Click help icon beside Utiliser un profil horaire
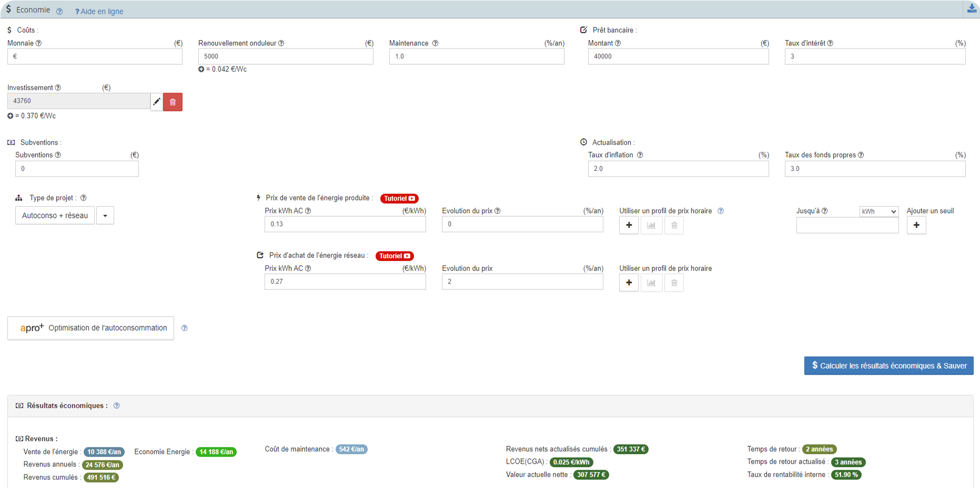This screenshot has width=980, height=490. pos(721,211)
